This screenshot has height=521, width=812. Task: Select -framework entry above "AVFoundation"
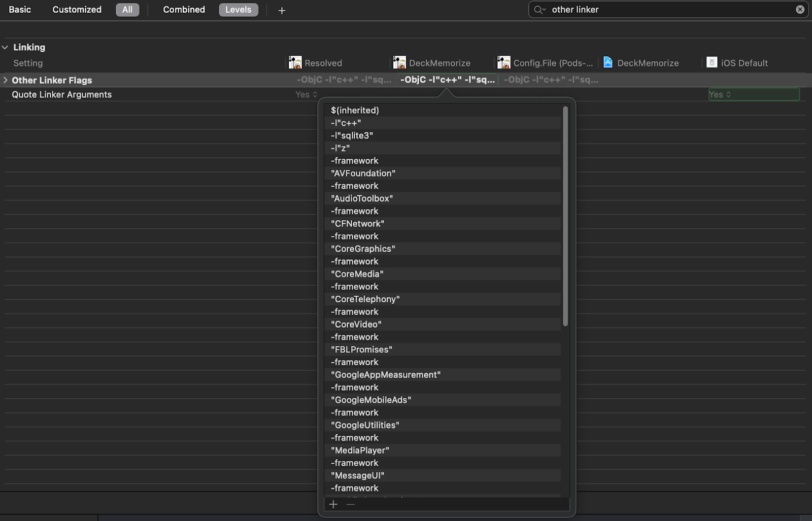(443, 160)
